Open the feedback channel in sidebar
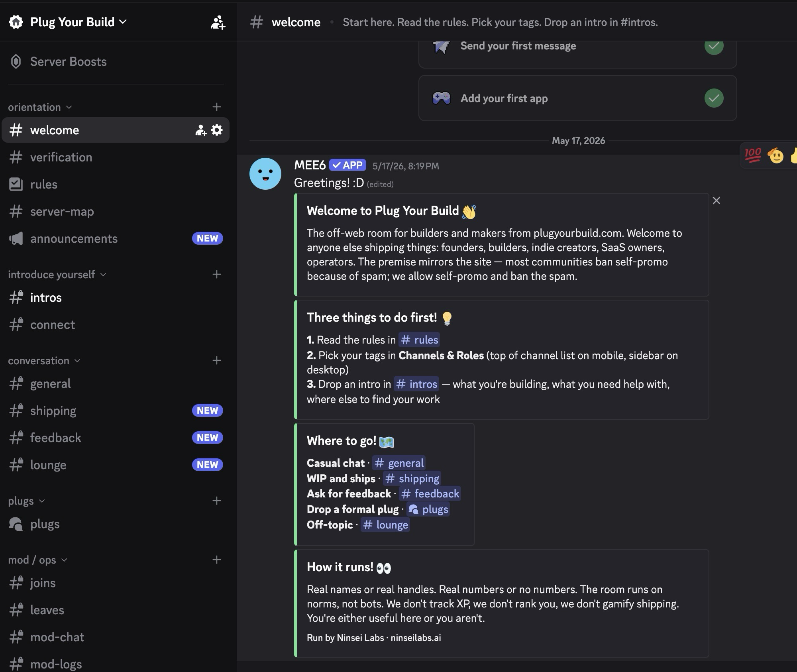797x672 pixels. pos(115,438)
